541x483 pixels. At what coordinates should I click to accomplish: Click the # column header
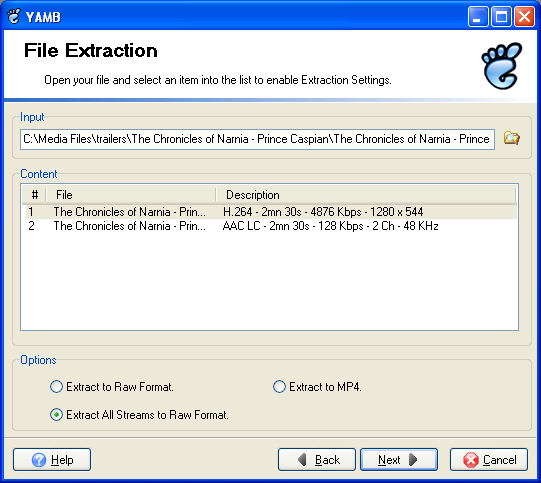35,195
